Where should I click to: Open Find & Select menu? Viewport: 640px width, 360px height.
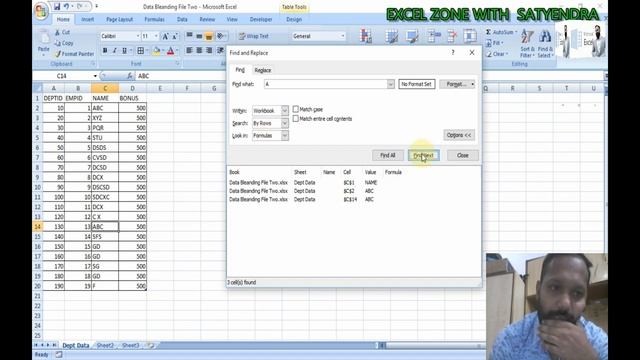coord(545,44)
